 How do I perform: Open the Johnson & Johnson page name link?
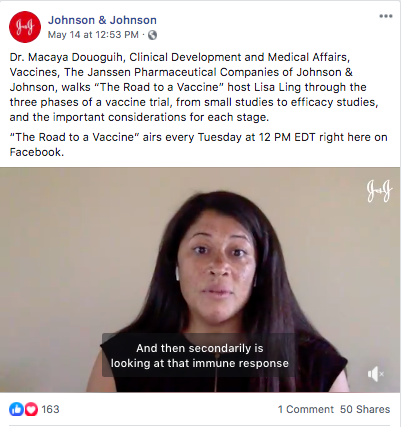pos(102,20)
